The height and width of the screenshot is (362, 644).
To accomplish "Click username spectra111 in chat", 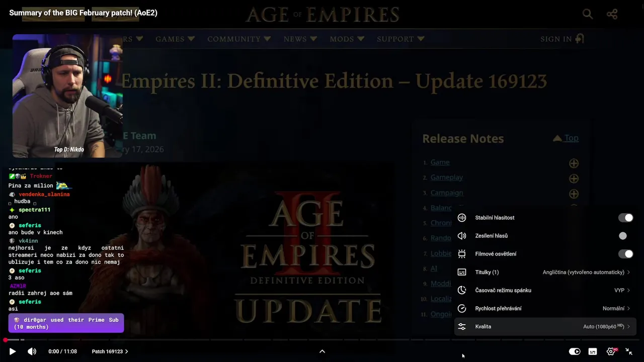I will pos(34,210).
